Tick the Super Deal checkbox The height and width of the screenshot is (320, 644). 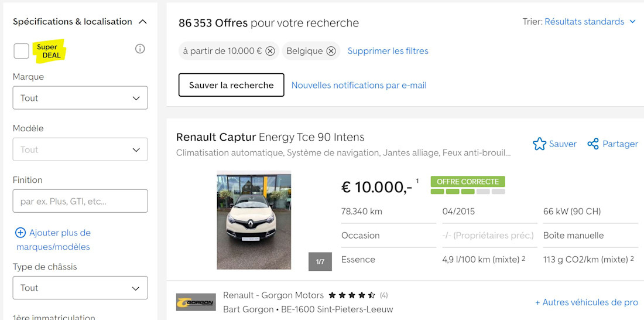click(21, 51)
